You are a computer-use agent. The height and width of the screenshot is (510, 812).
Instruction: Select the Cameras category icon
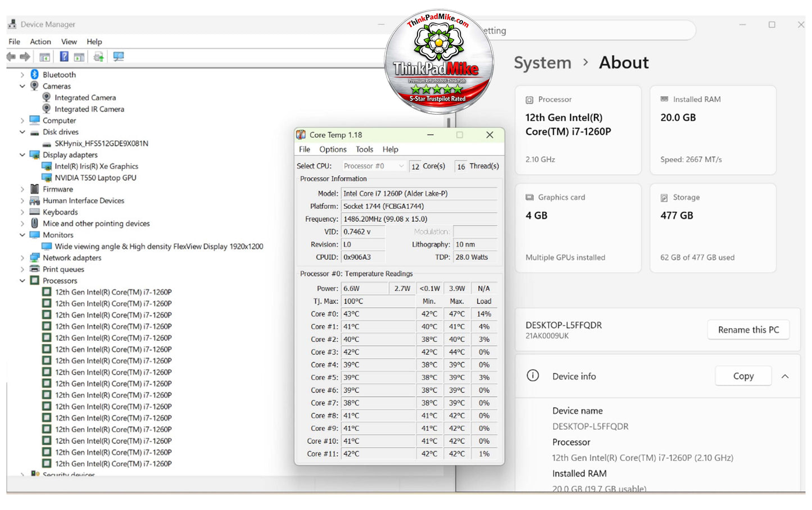tap(34, 86)
